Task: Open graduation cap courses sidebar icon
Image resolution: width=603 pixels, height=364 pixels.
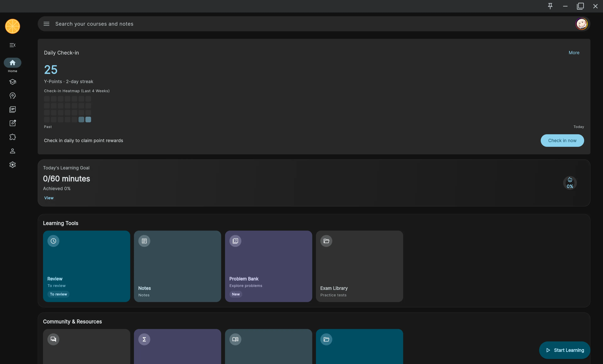Action: (x=12, y=82)
